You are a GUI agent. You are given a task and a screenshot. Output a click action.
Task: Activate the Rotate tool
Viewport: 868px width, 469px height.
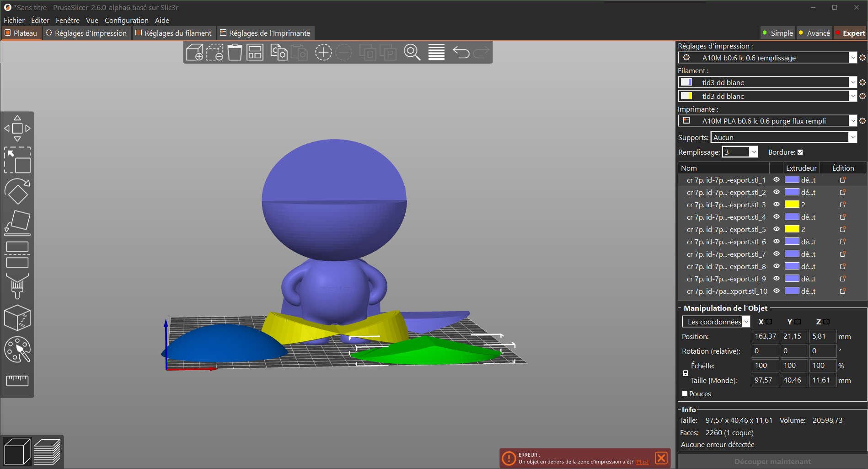pyautogui.click(x=17, y=192)
